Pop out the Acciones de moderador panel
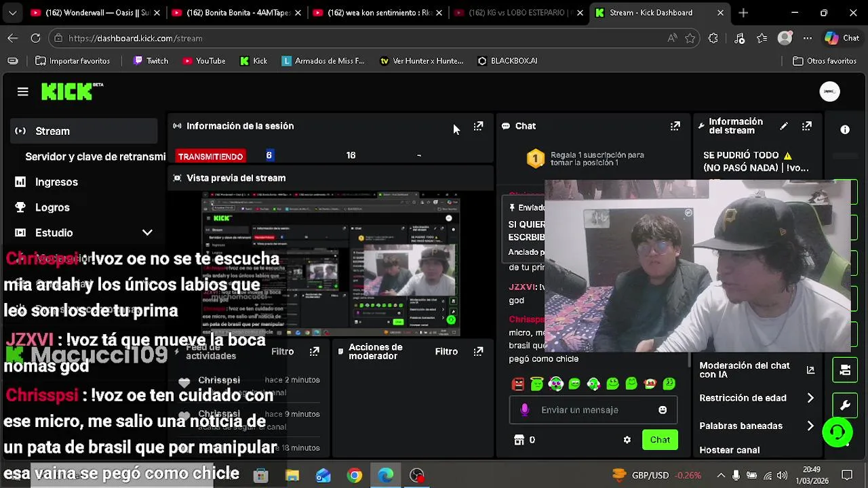The image size is (868, 488). point(478,351)
